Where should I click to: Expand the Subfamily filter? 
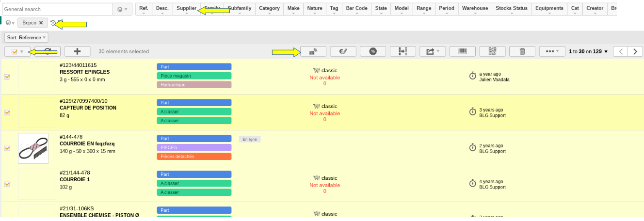tap(240, 9)
